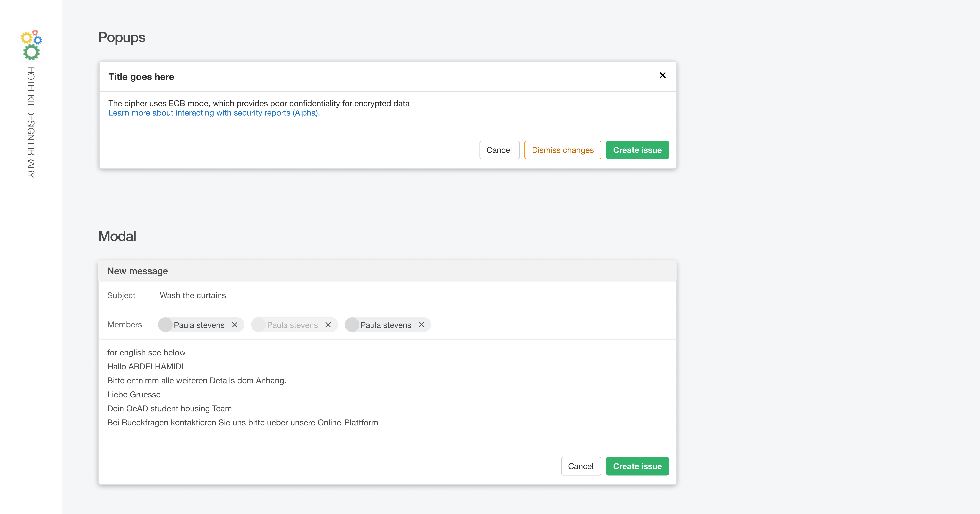Viewport: 980px width, 514px height.
Task: Remove third Paula stevens member chip
Action: [421, 325]
